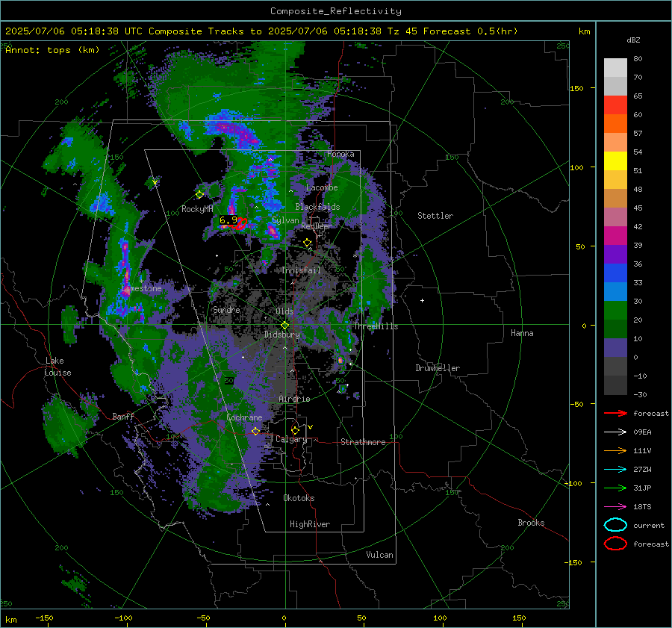Click the yellow diamond marker at Calgary
The width and height of the screenshot is (672, 628).
[295, 430]
